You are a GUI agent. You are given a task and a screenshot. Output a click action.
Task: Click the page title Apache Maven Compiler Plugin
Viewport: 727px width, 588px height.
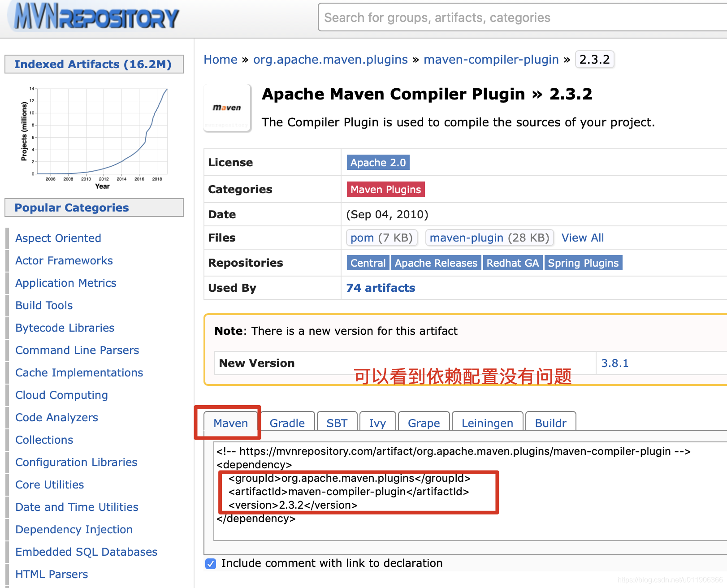pyautogui.click(x=394, y=94)
